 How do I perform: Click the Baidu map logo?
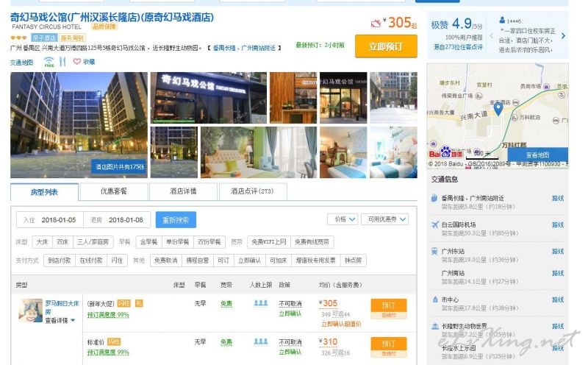(445, 152)
